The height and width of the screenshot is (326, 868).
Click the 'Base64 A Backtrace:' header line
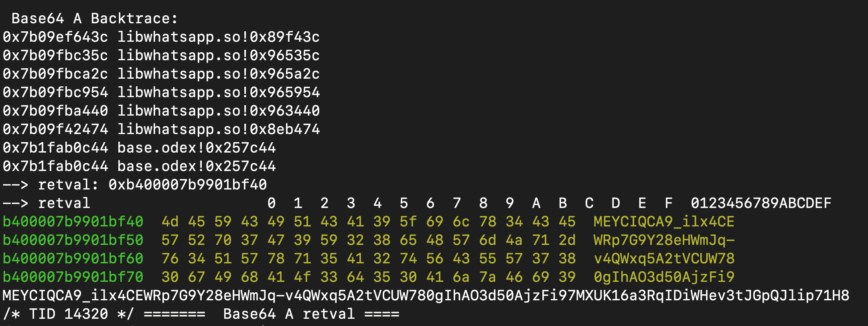tap(94, 18)
